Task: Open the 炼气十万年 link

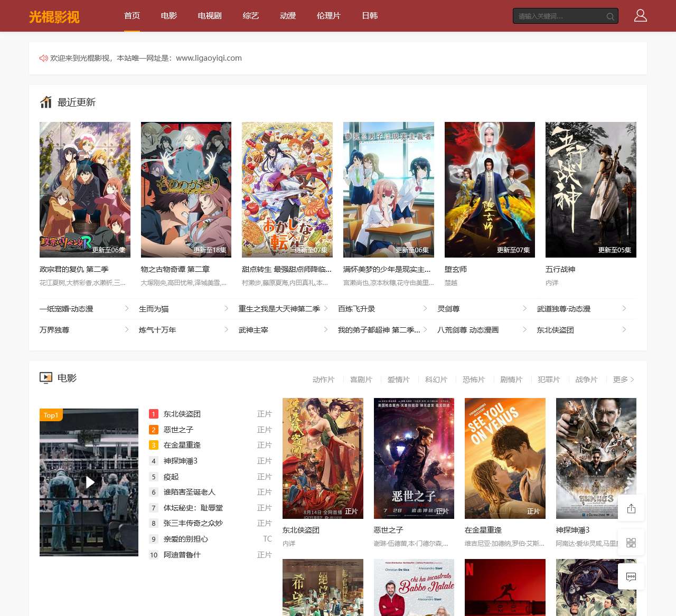Action: point(157,330)
